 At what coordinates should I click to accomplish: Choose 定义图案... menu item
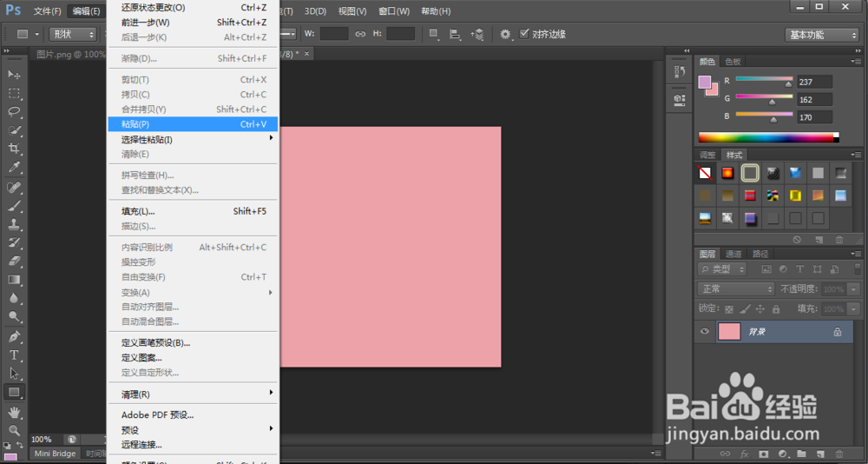pyautogui.click(x=193, y=358)
